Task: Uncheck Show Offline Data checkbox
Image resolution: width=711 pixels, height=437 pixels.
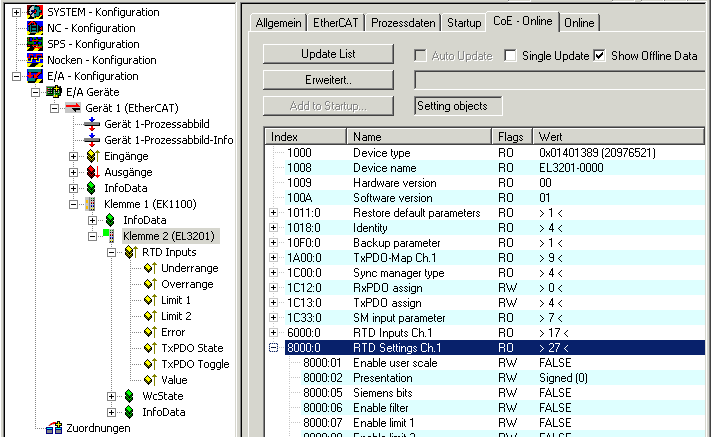Action: click(599, 56)
